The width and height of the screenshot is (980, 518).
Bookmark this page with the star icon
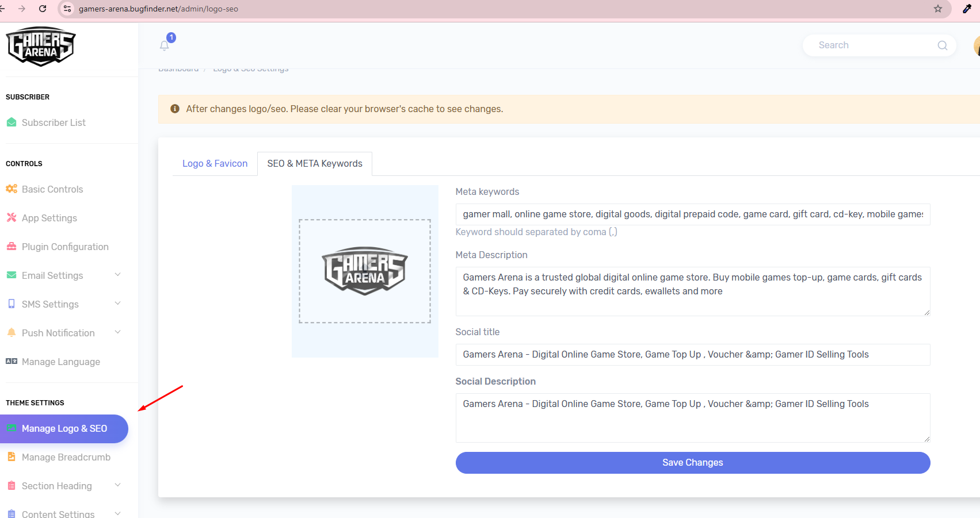click(938, 9)
